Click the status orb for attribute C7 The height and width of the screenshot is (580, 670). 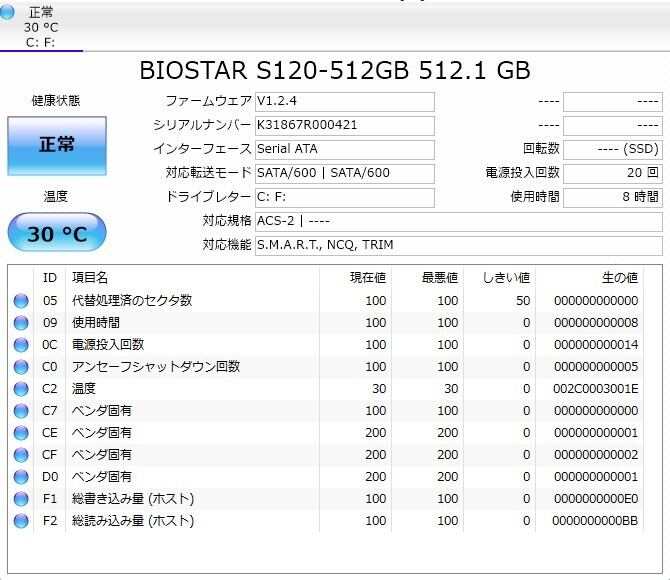[x=21, y=411]
